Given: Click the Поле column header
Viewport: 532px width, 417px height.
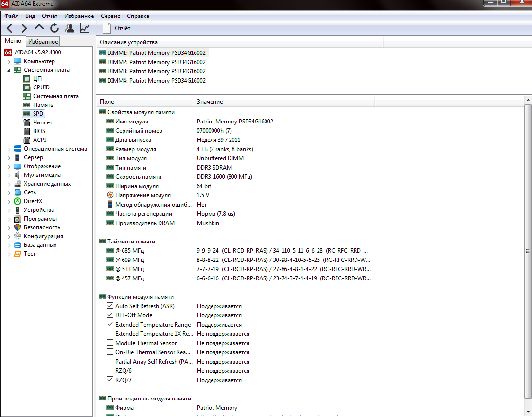Looking at the screenshot, I should tap(145, 102).
